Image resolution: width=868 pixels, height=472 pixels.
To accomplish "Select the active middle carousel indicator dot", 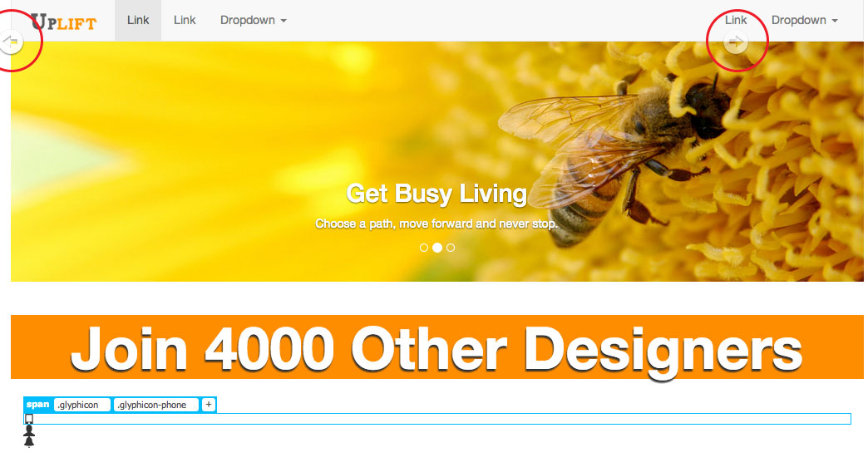I will [437, 248].
